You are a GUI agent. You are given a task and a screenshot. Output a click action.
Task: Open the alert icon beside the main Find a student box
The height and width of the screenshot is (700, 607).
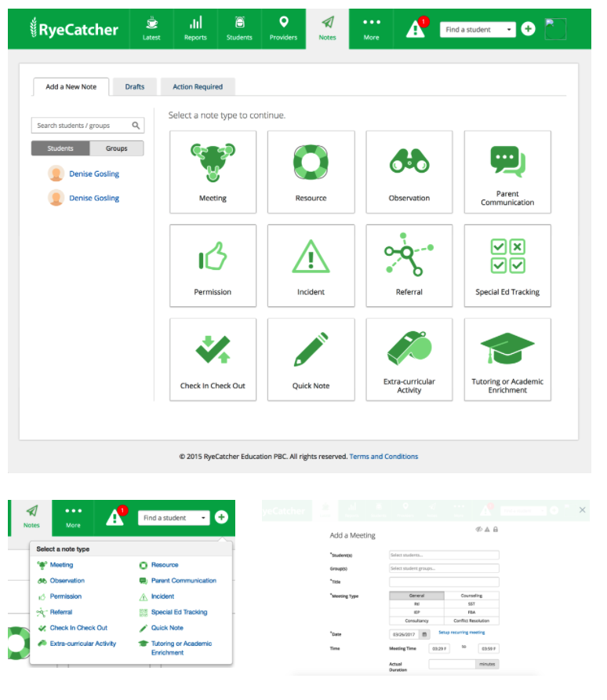(416, 28)
